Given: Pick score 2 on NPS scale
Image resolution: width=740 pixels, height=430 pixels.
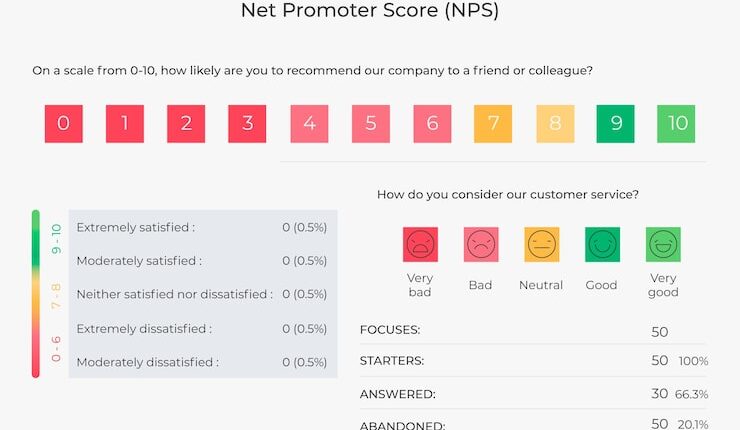Looking at the screenshot, I should [186, 124].
